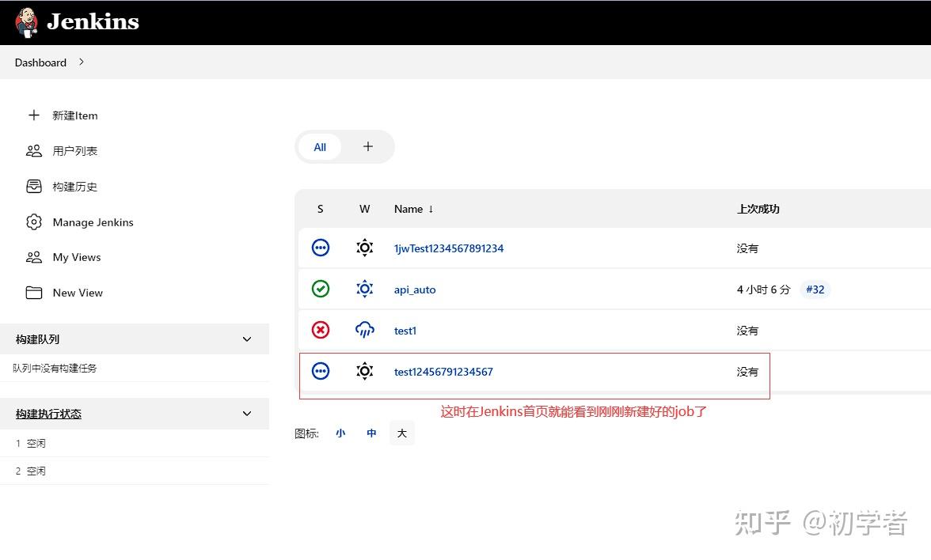Viewport: 931px width, 560px height.
Task: Click the + to create a new view tab
Action: click(367, 146)
